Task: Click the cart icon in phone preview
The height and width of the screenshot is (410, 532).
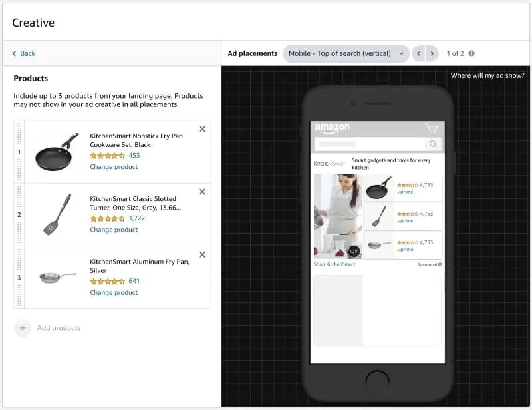Action: 432,128
